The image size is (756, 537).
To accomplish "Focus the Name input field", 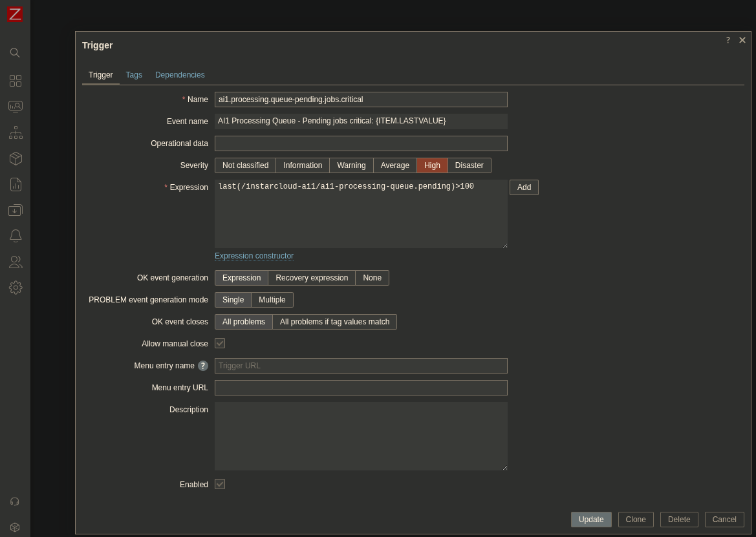I will click(361, 100).
